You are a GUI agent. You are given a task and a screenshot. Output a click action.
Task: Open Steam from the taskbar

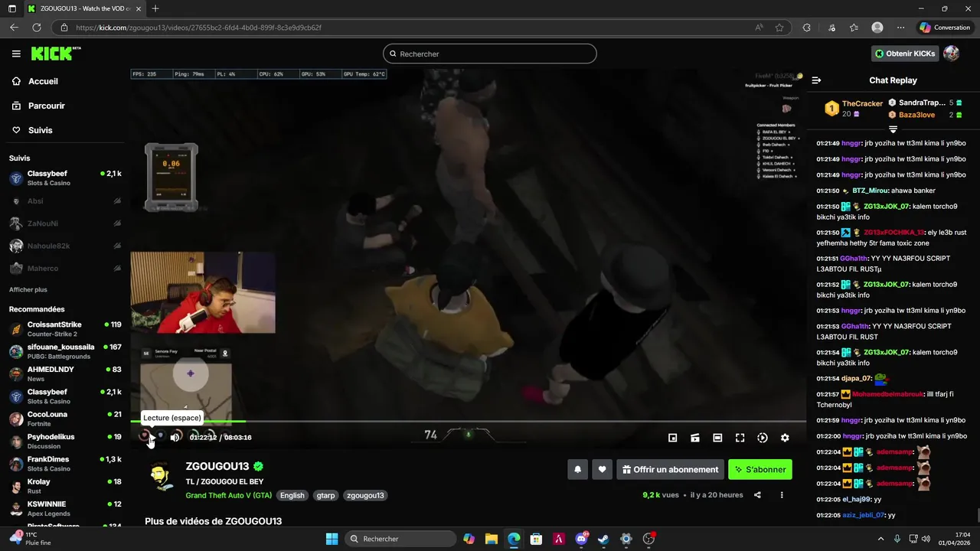[603, 539]
